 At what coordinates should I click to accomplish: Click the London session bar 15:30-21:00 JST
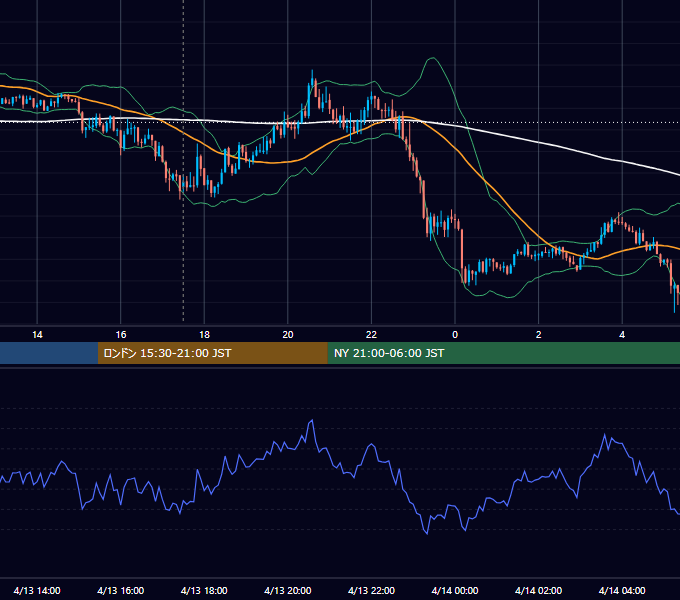212,353
